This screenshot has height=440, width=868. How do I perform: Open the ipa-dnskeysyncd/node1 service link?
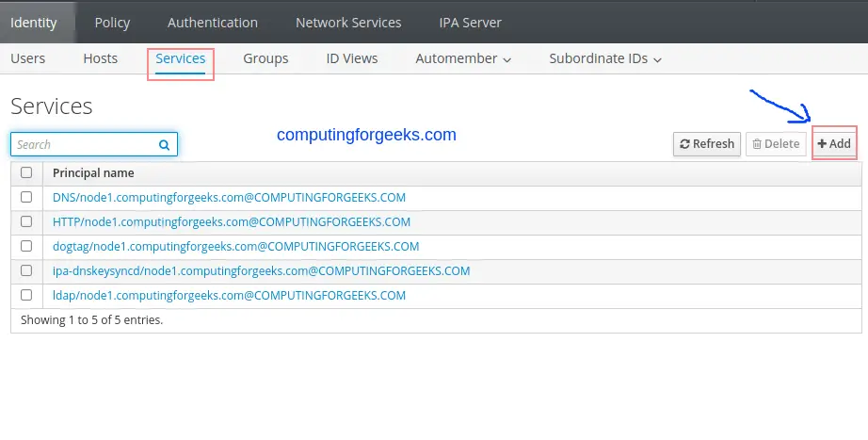262,271
